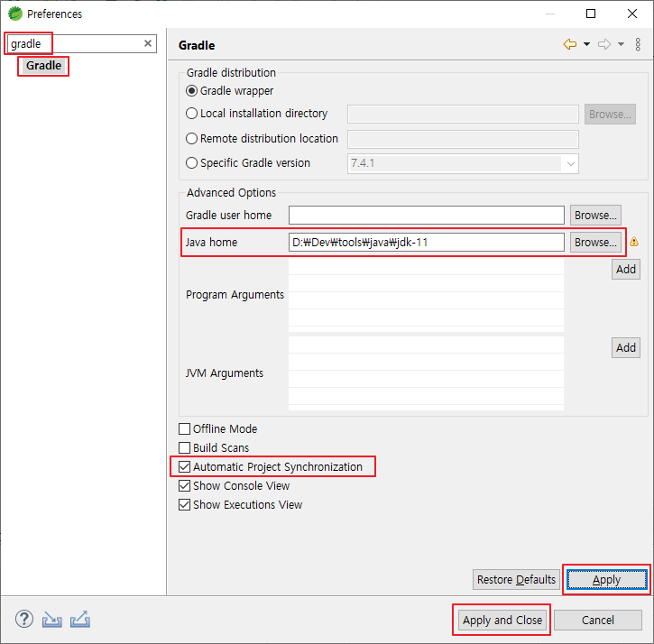Click Restore Defaults button
This screenshot has width=654, height=644.
pyautogui.click(x=516, y=580)
